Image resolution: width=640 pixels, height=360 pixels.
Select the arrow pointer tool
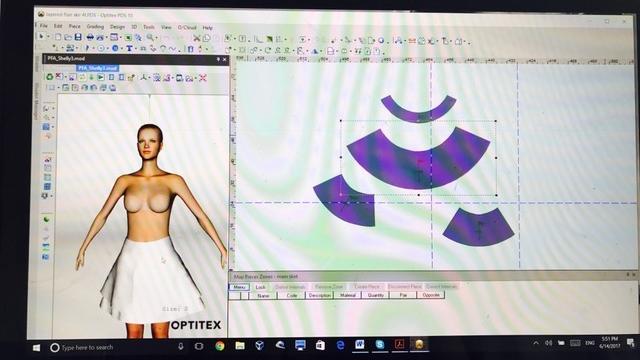(41, 37)
